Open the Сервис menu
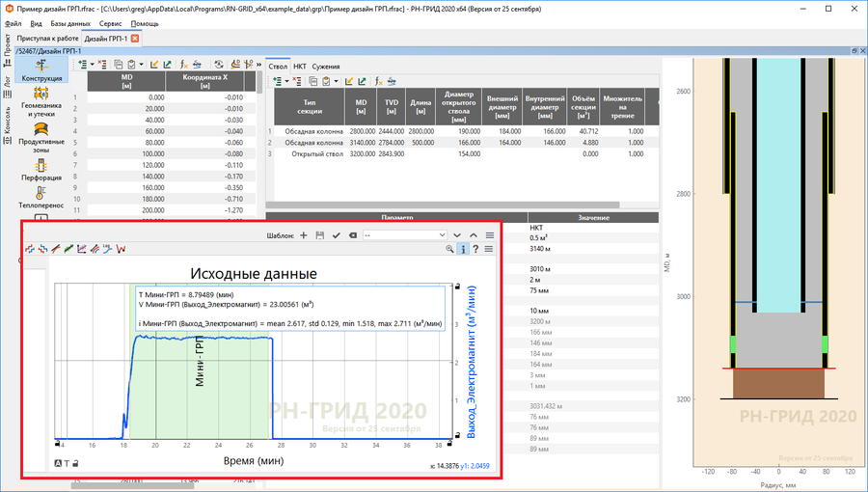868x492 pixels. click(111, 24)
